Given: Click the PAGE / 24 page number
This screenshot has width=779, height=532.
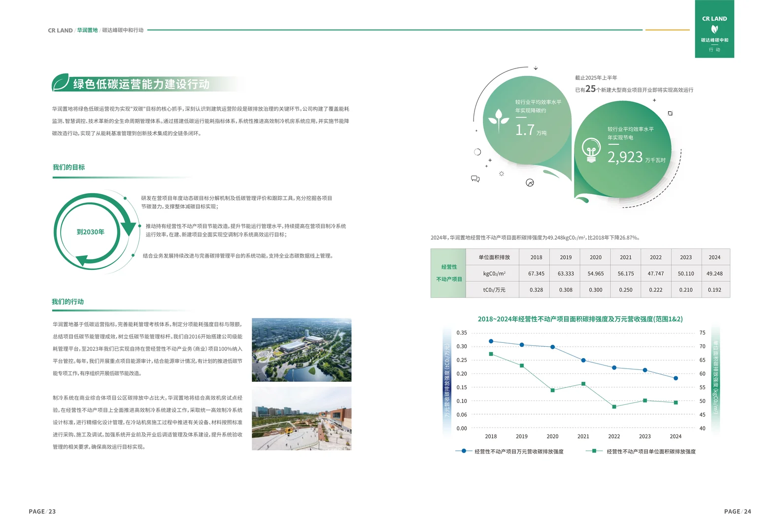Looking at the screenshot, I should (738, 511).
